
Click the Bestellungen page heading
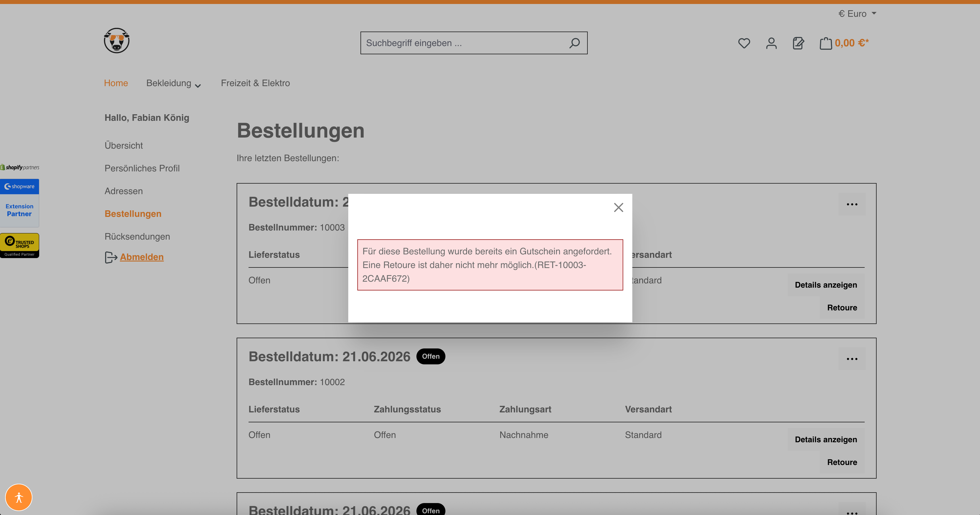(x=301, y=130)
